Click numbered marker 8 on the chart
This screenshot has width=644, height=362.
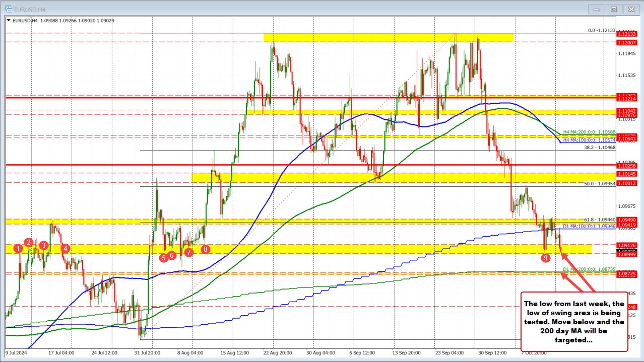coord(205,249)
